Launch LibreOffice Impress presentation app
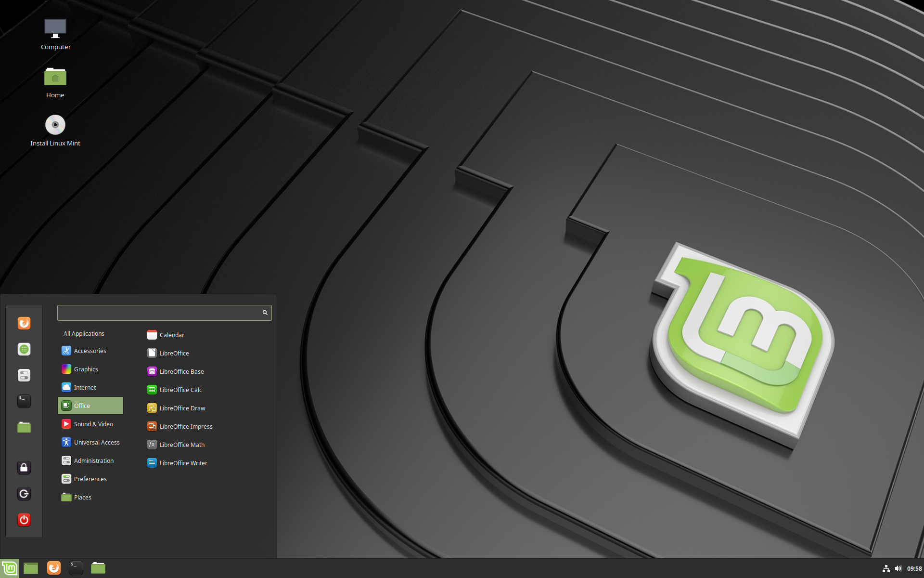The height and width of the screenshot is (578, 924). click(186, 425)
